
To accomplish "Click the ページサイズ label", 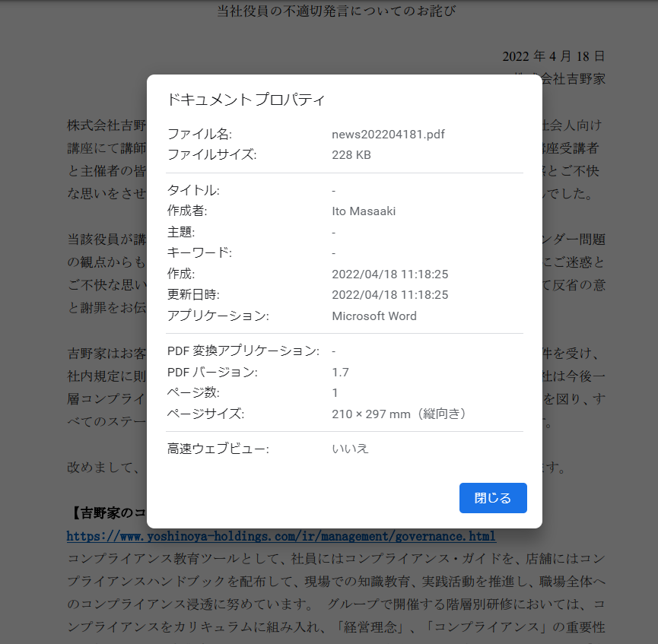I will click(205, 414).
